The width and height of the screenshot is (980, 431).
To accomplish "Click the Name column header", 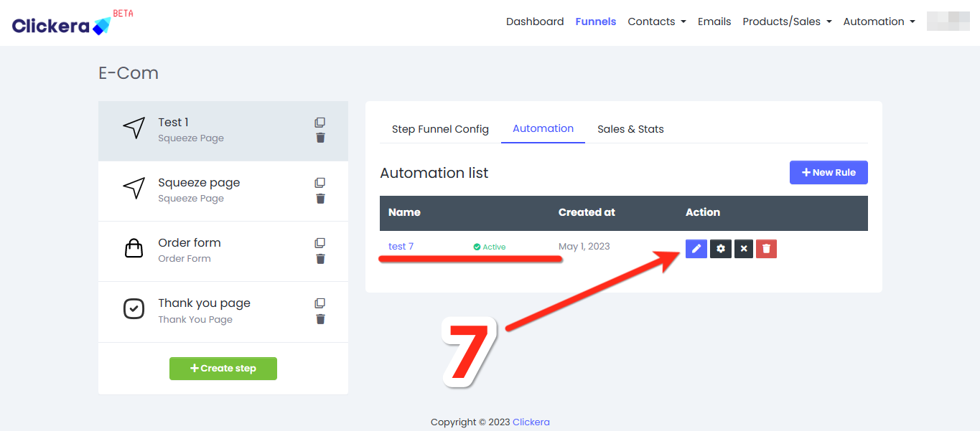I will coord(404,212).
